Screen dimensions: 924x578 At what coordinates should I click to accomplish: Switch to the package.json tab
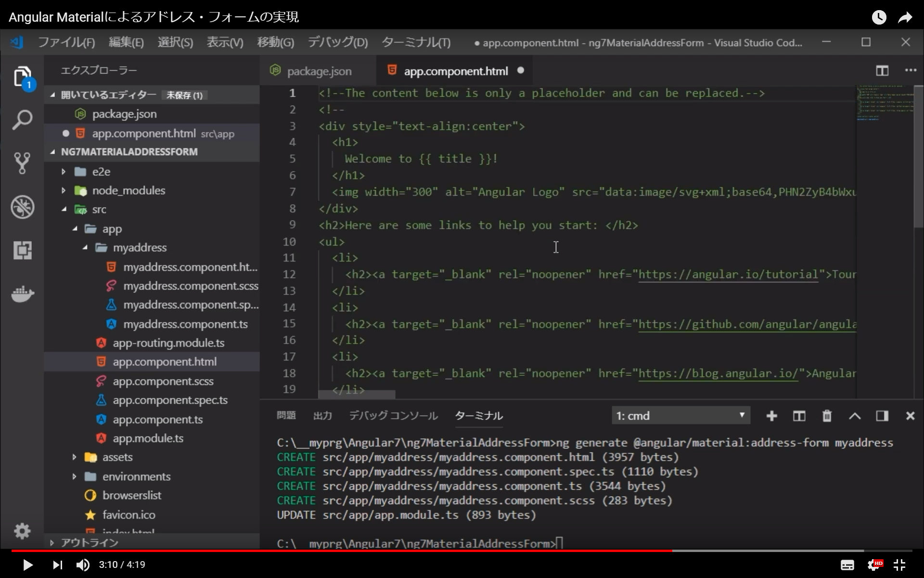tap(319, 70)
